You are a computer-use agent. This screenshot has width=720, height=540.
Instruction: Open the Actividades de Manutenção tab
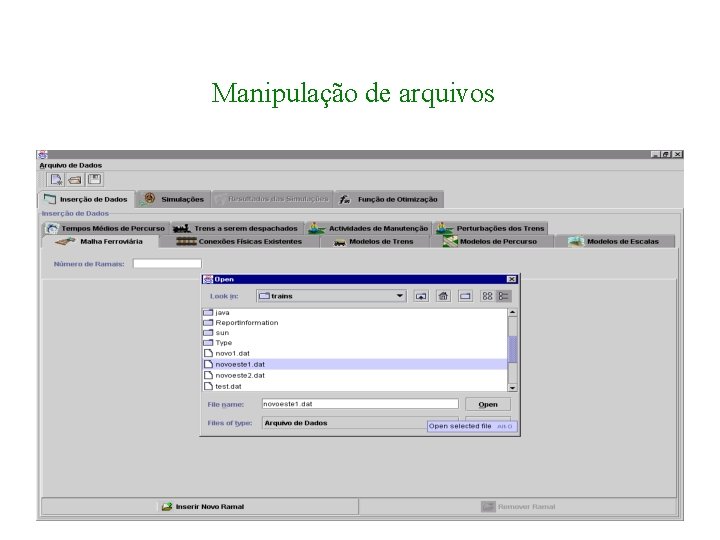(x=368, y=228)
